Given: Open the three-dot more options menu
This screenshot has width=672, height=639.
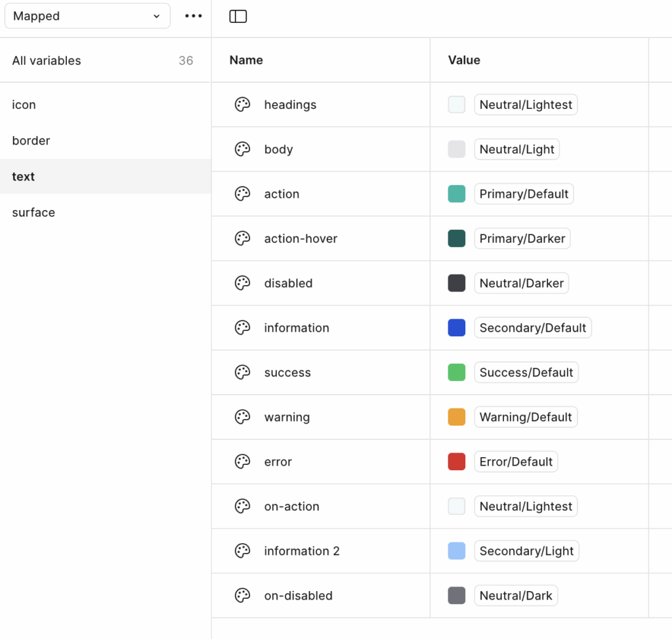Looking at the screenshot, I should [x=194, y=16].
